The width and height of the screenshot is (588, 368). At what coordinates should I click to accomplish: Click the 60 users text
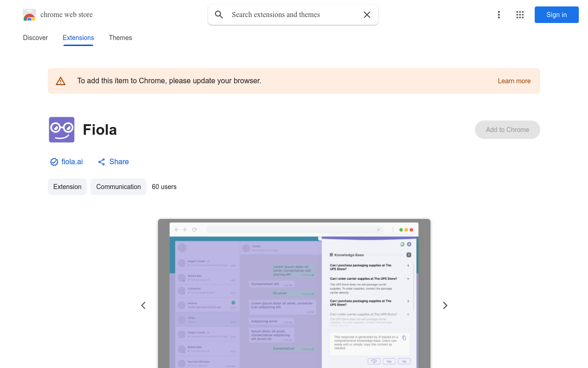click(x=164, y=187)
